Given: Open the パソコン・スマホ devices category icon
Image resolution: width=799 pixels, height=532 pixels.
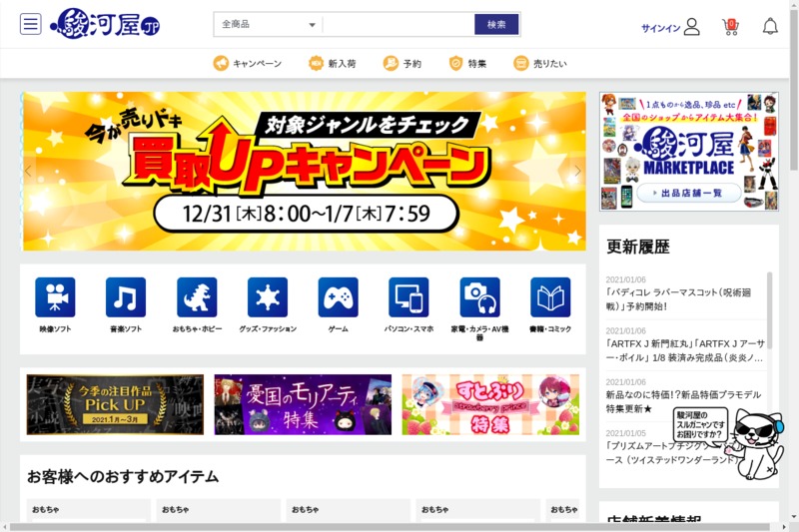Looking at the screenshot, I should pyautogui.click(x=408, y=297).
